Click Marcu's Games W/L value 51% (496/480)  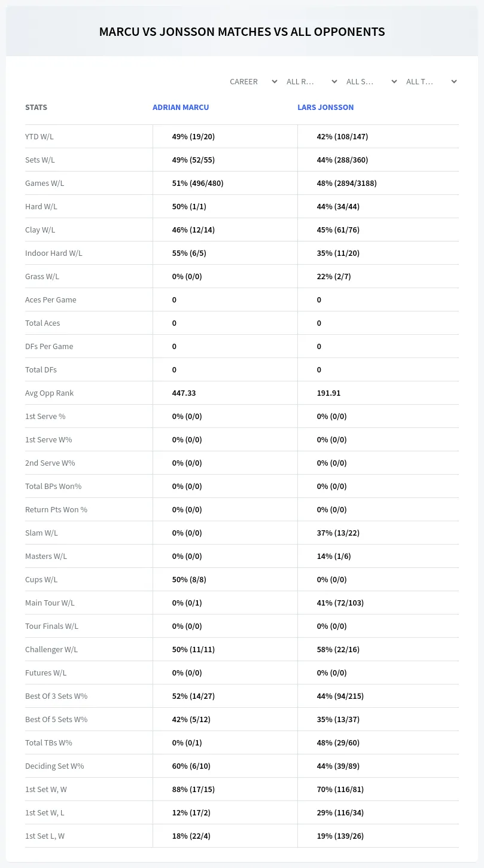197,183
